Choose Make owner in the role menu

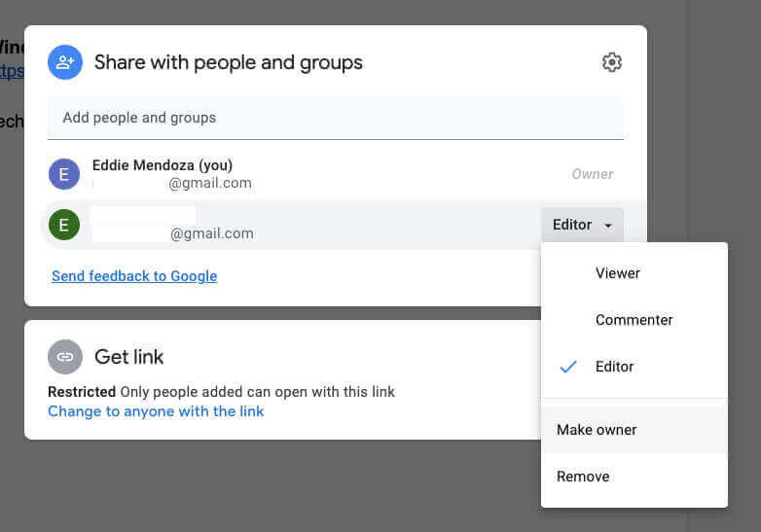click(x=634, y=430)
